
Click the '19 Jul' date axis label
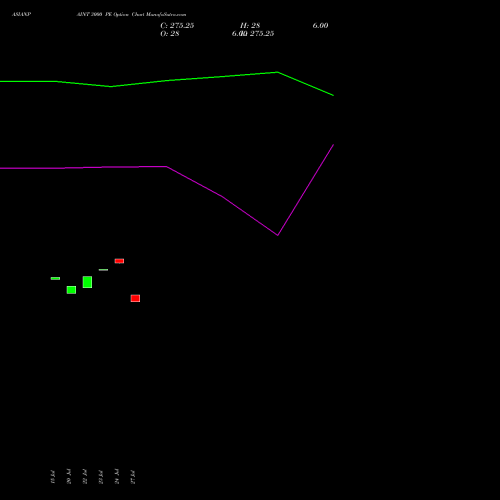[53, 477]
